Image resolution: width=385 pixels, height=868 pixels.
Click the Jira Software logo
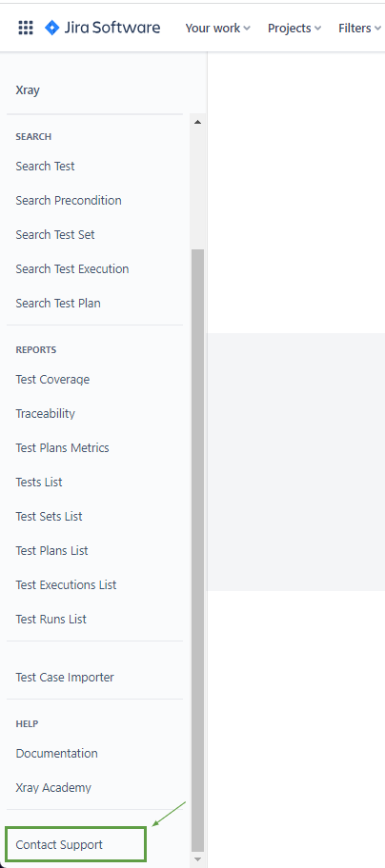tap(103, 28)
